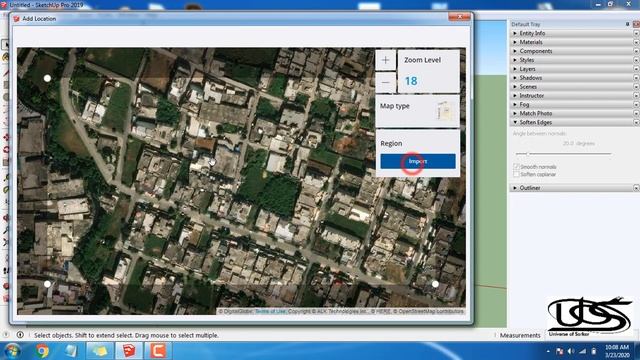640x360 pixels.
Task: Expand the Scenes tray panel
Action: click(x=571, y=87)
